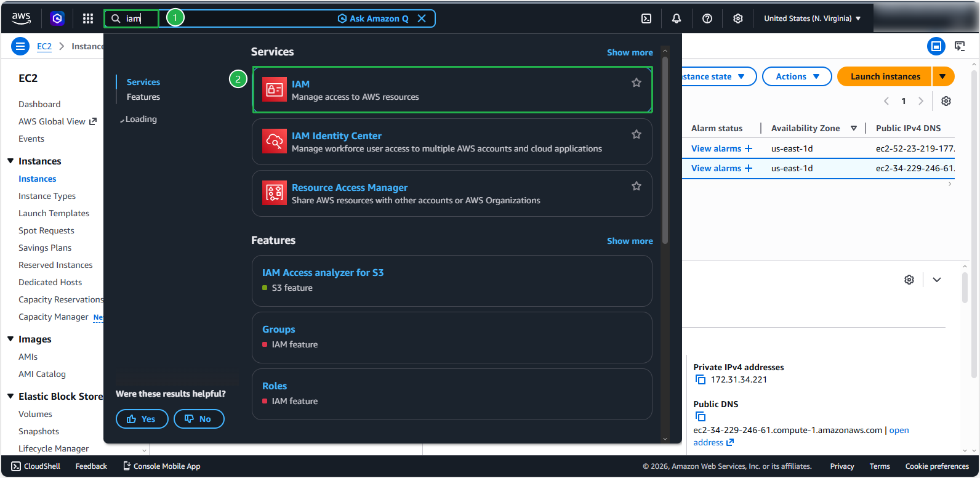The height and width of the screenshot is (478, 980).
Task: Click the AWS logo home icon
Action: pos(21,18)
